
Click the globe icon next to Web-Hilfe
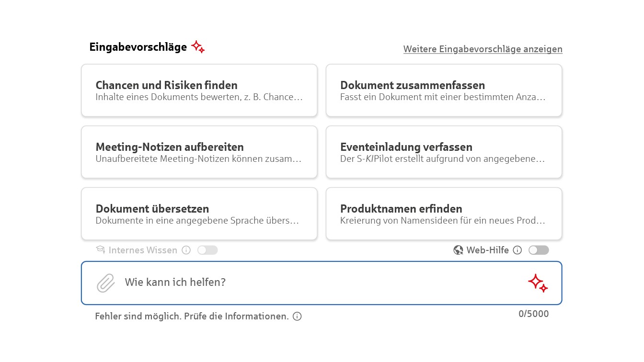[x=457, y=250]
